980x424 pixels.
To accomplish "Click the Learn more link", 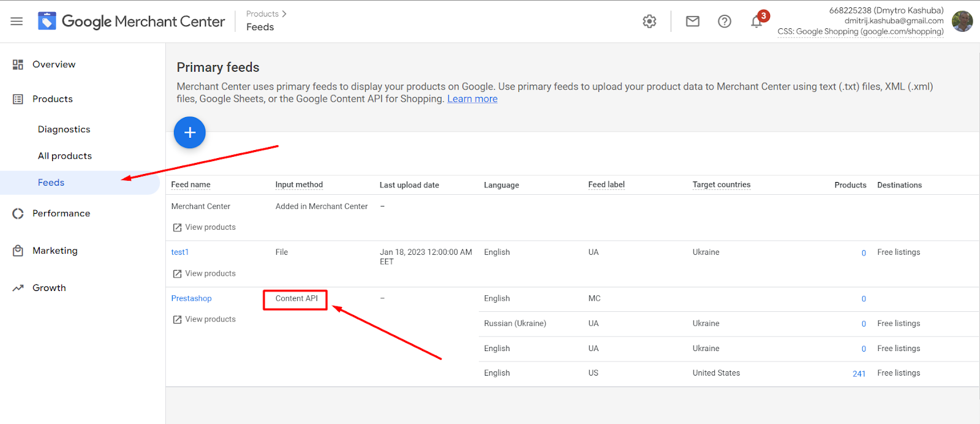I will click(x=472, y=99).
